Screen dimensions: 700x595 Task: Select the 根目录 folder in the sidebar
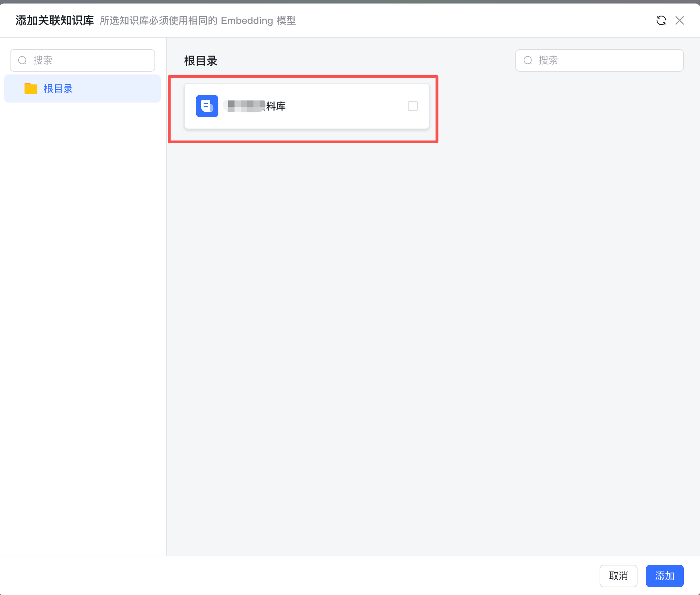[x=82, y=89]
